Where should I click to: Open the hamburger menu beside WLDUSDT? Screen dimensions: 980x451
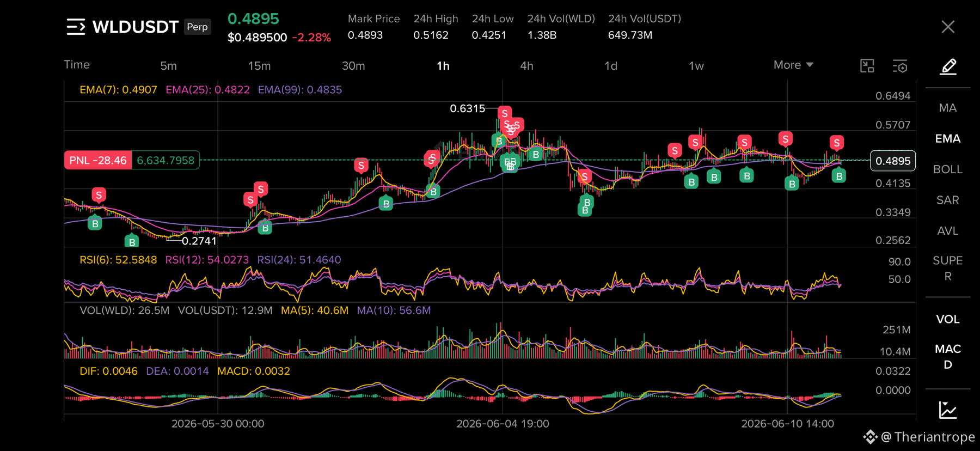coord(76,27)
